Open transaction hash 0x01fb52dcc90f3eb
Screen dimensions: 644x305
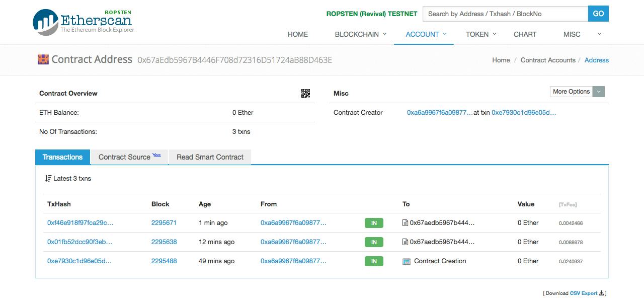tap(79, 242)
